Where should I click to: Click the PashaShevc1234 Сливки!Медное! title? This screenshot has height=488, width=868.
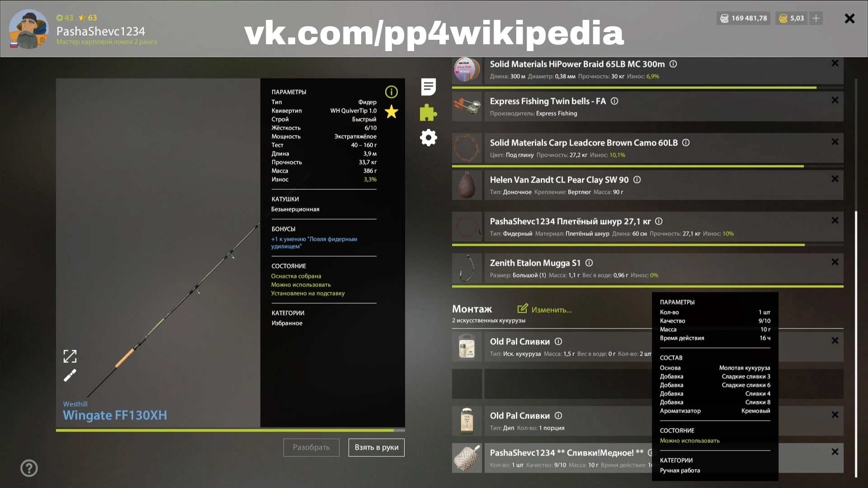coord(567,453)
